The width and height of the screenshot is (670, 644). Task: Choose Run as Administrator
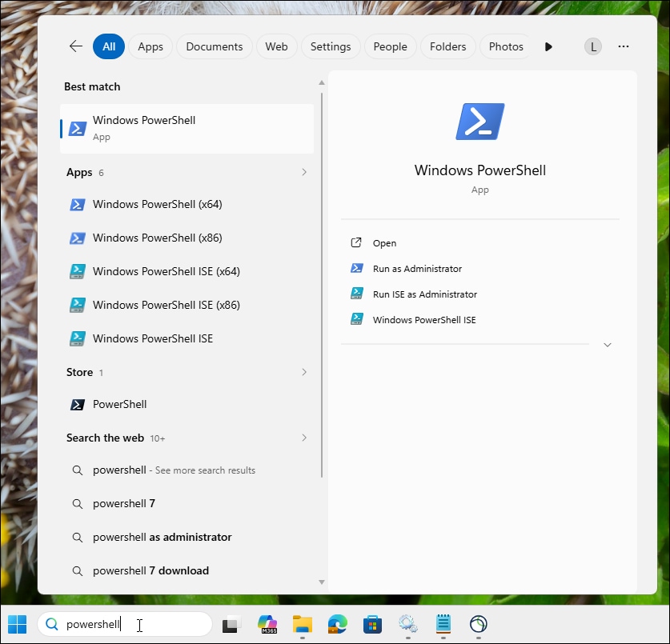tap(479, 269)
